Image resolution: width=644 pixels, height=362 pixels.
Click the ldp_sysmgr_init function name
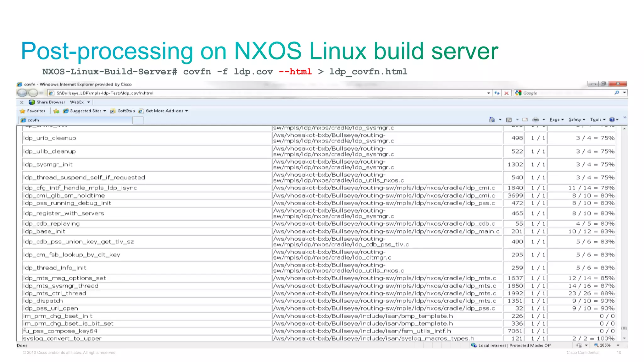(x=48, y=165)
